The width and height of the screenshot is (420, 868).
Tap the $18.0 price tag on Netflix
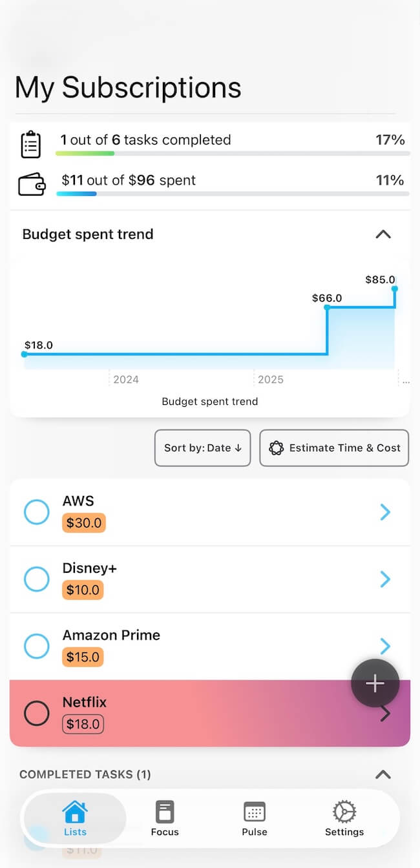coord(83,724)
